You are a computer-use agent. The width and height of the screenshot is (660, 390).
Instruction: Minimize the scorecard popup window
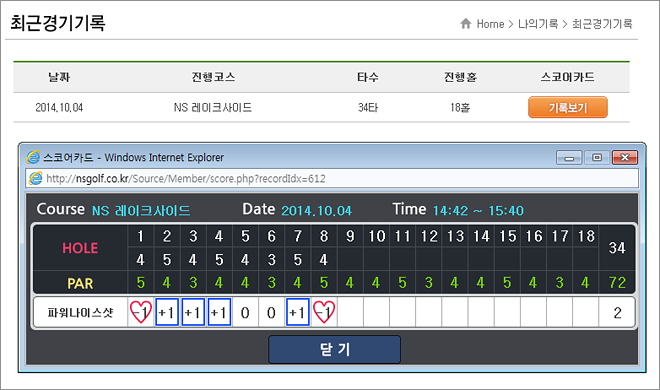569,157
